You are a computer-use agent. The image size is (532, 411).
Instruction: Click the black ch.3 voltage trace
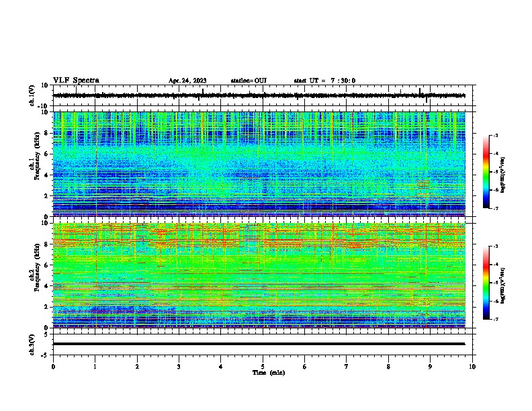pos(259,344)
